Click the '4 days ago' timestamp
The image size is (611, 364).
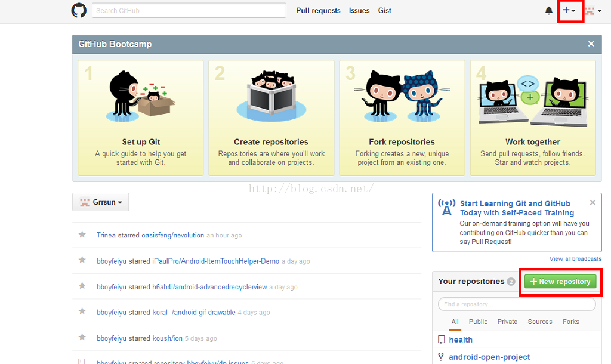254,313
